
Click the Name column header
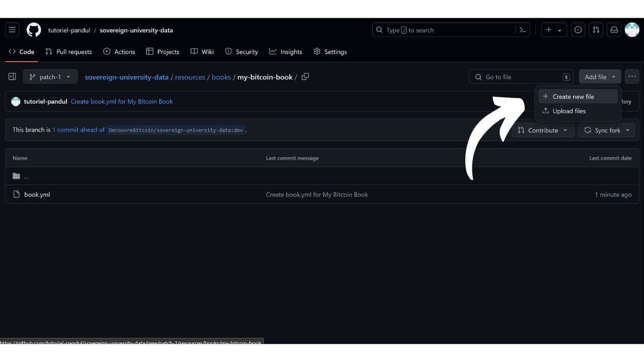tap(20, 158)
